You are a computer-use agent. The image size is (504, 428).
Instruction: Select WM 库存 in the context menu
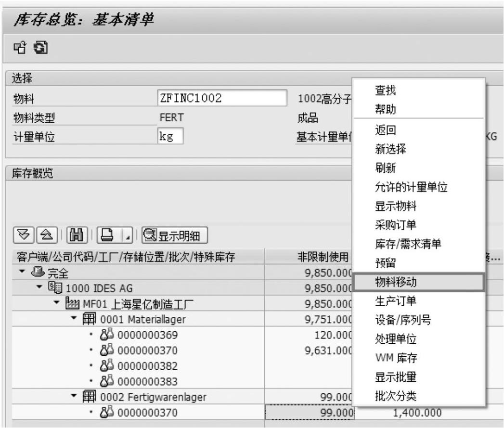396,358
